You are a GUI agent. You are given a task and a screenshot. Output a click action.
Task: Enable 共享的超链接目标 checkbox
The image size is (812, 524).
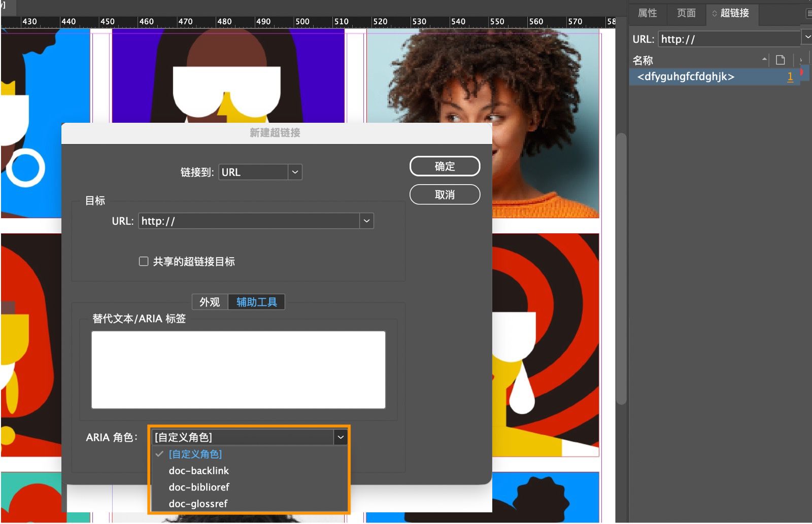(144, 261)
